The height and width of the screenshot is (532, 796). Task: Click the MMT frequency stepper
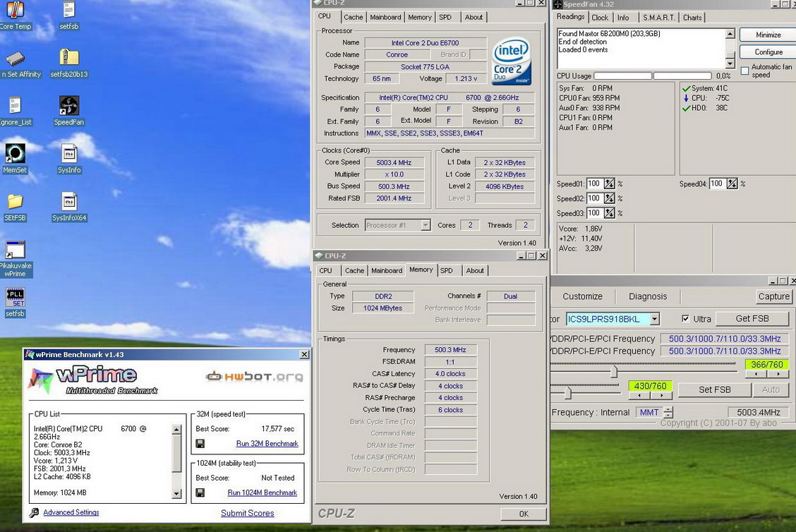(x=668, y=412)
